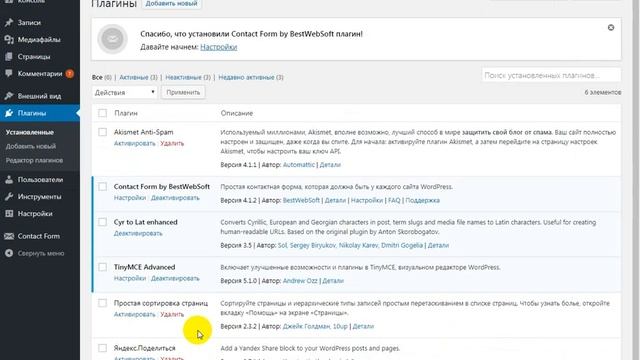Click the Медиафайлы media icon
The height and width of the screenshot is (360, 640).
(x=9, y=40)
